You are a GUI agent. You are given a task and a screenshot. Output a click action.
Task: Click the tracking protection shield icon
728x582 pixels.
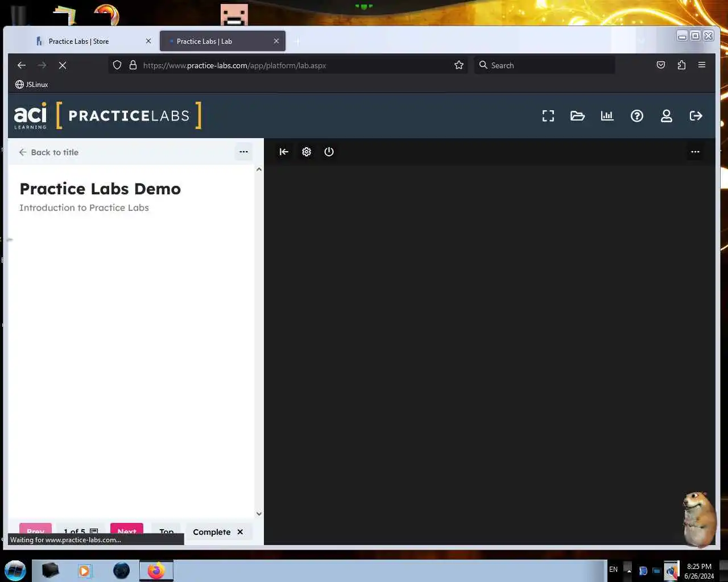(117, 65)
